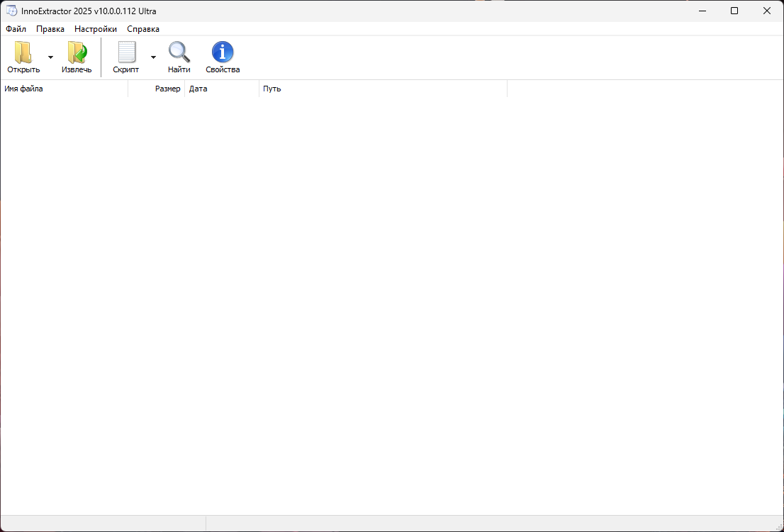Click the Извлечь extract icon
The image size is (784, 532).
77,52
